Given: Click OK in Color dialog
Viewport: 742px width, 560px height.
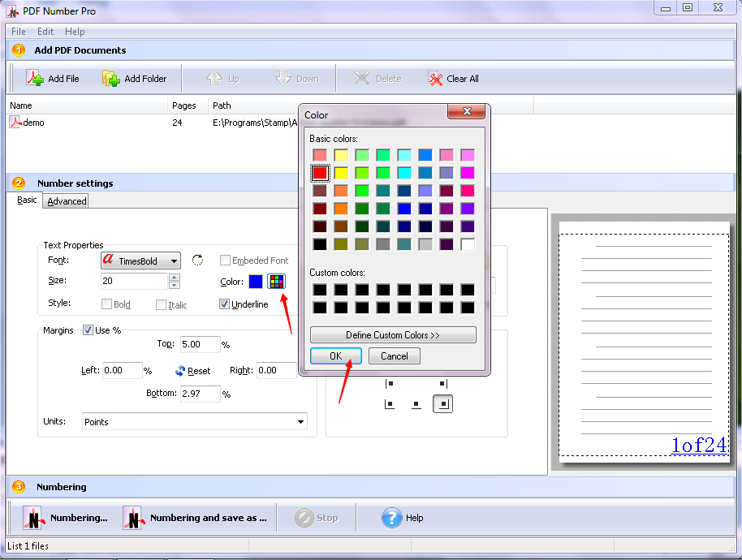Looking at the screenshot, I should coord(336,356).
